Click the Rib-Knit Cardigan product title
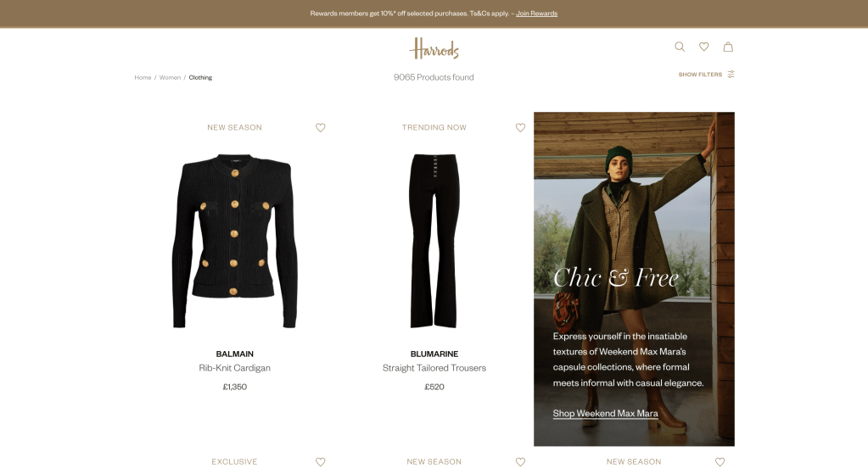The width and height of the screenshot is (868, 474). coord(235,368)
